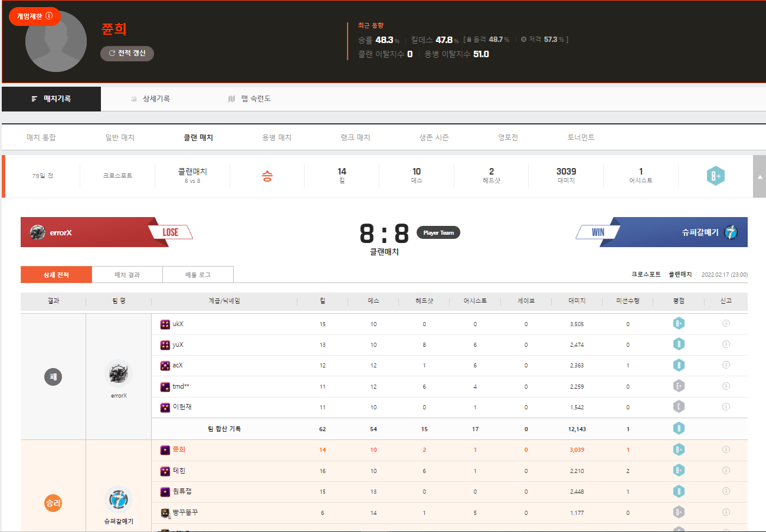Screen dimensions: 766x532
Task: Click the rank icon beside yuX
Action: coord(165,345)
